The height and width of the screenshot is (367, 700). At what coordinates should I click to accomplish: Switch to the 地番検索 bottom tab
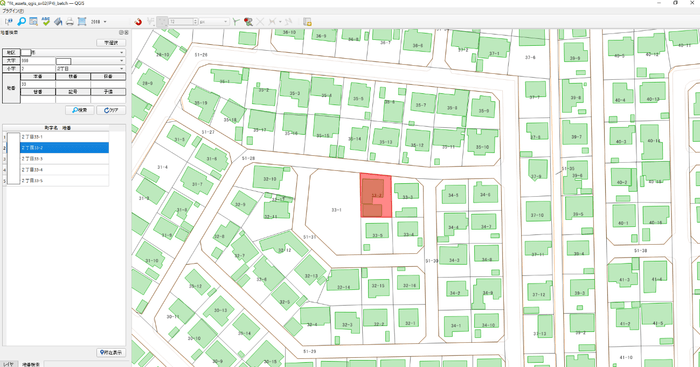[x=30, y=364]
